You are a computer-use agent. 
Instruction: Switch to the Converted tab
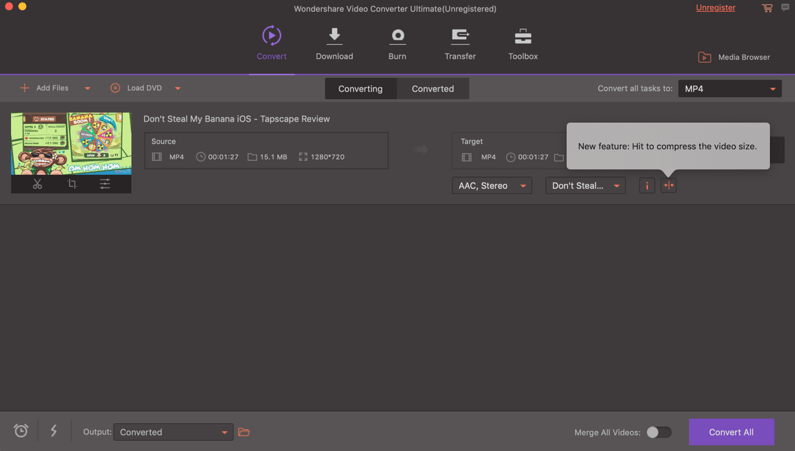(432, 89)
